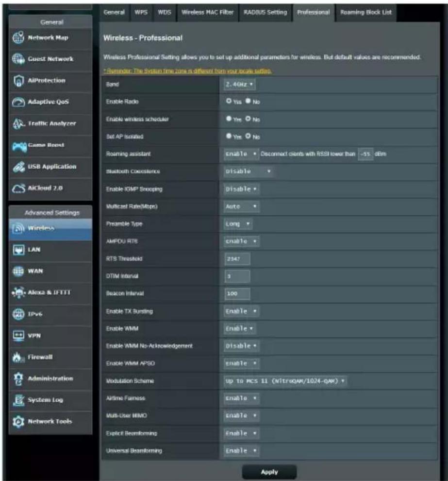Edit the Beacon Interval field
448x481 pixels.
(x=237, y=293)
